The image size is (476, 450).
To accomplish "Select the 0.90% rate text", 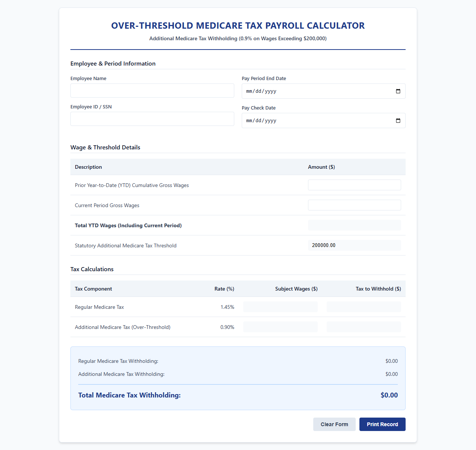I will [x=227, y=327].
